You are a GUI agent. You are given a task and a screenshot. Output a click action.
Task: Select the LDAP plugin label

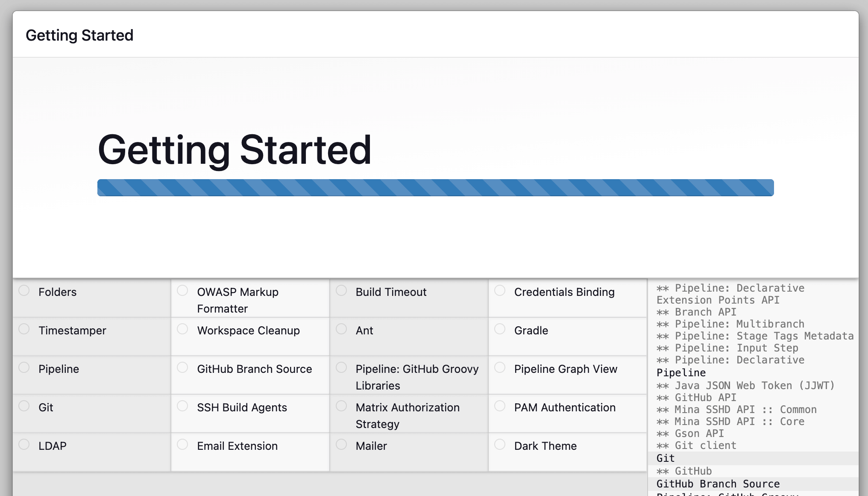(x=53, y=446)
